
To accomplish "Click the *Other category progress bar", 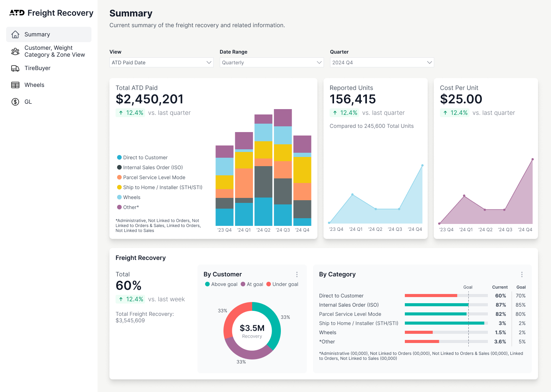I will (446, 341).
